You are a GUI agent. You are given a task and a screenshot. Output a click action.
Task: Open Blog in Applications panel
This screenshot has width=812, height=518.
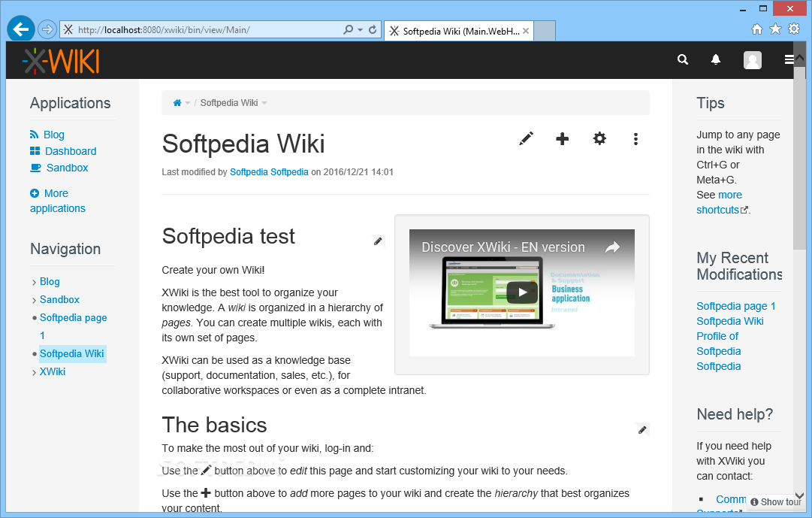tap(54, 135)
